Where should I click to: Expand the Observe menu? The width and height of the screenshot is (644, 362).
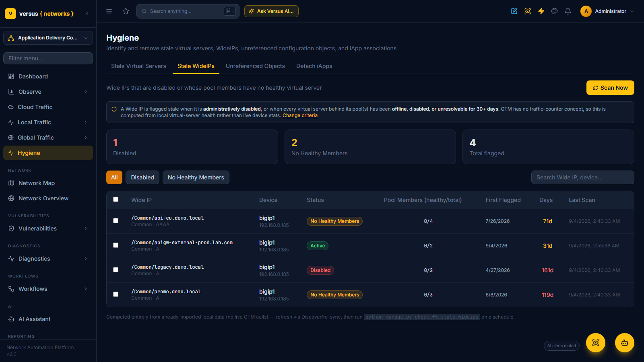[x=48, y=92]
